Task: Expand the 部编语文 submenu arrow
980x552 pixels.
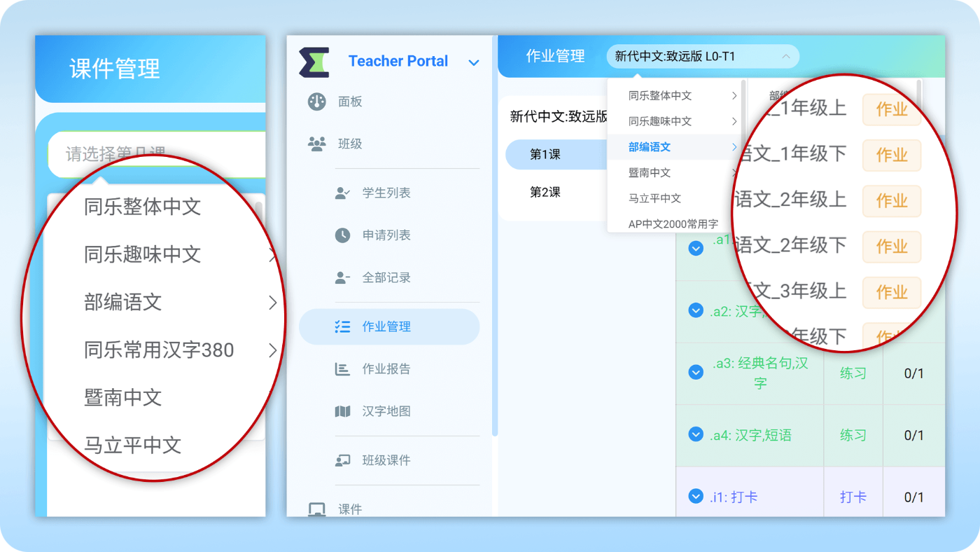Action: (735, 146)
